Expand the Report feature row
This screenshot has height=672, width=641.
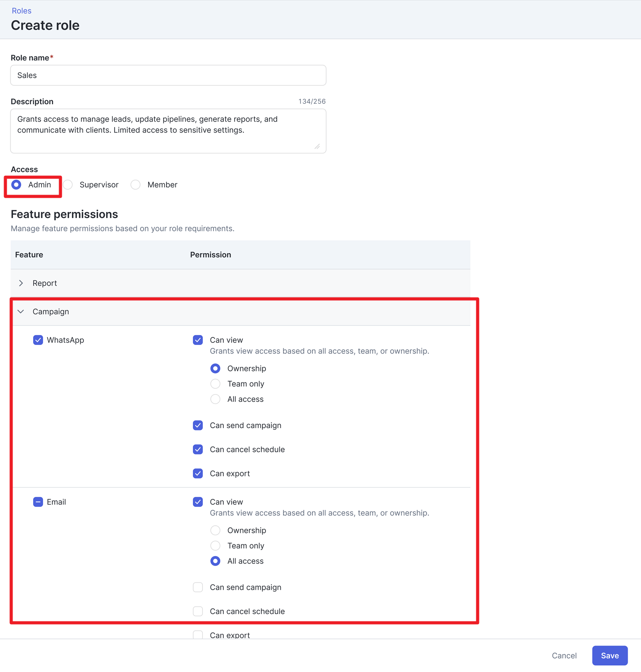tap(21, 283)
